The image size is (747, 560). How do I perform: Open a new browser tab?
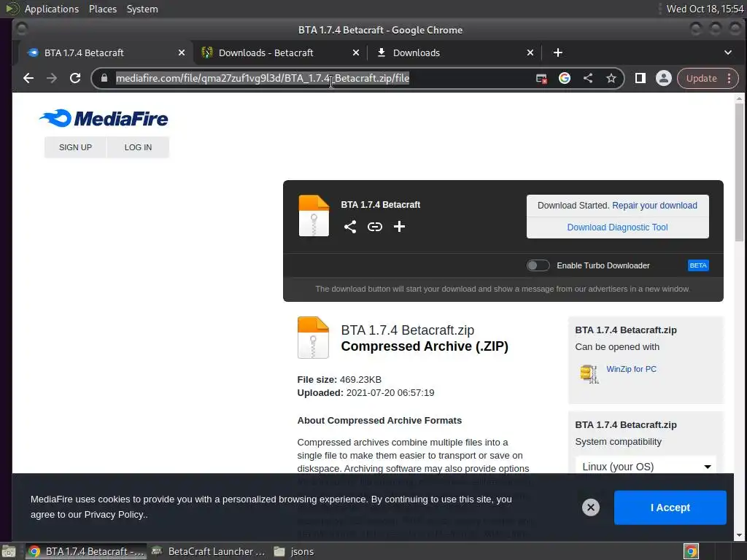pos(558,52)
